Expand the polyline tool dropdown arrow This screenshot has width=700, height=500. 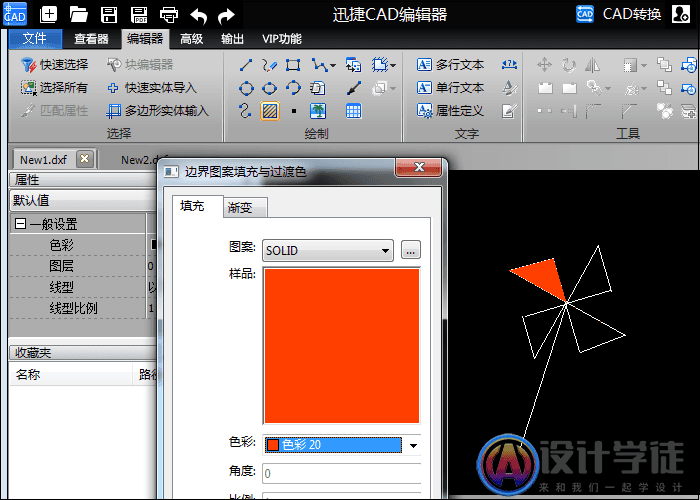(333, 66)
